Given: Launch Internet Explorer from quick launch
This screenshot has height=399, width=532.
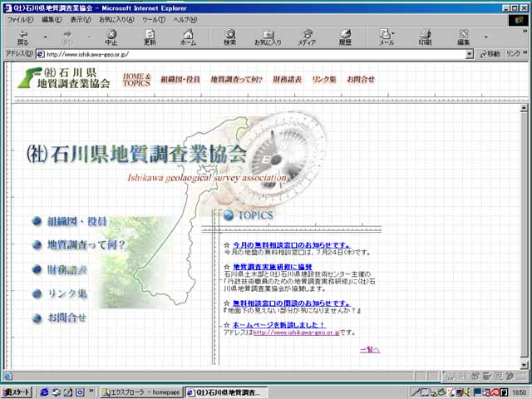Looking at the screenshot, I should coord(44,392).
